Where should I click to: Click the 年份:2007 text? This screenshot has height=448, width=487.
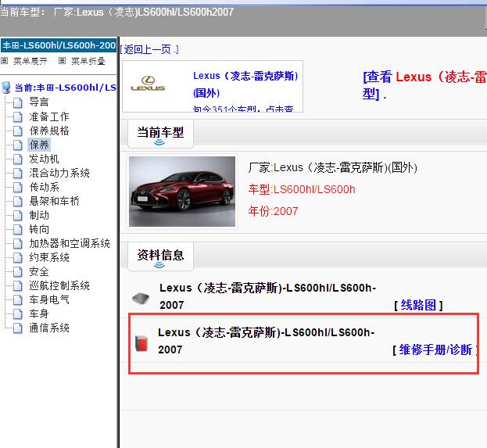point(273,211)
